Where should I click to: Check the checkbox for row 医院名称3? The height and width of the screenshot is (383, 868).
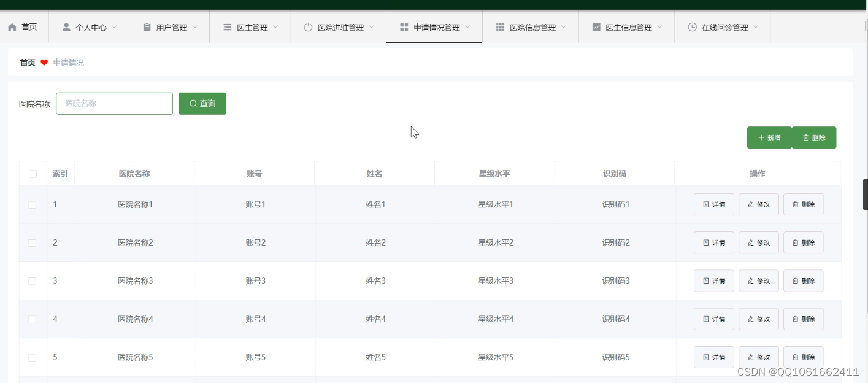click(x=33, y=280)
